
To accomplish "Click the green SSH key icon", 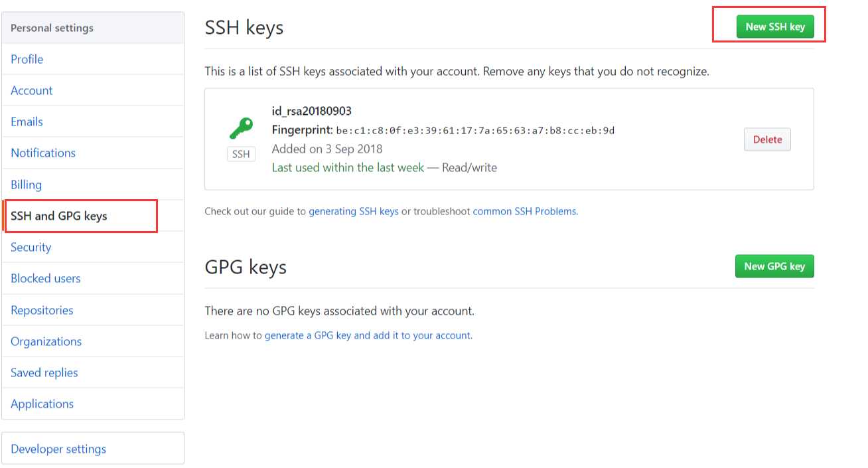I will (x=241, y=127).
